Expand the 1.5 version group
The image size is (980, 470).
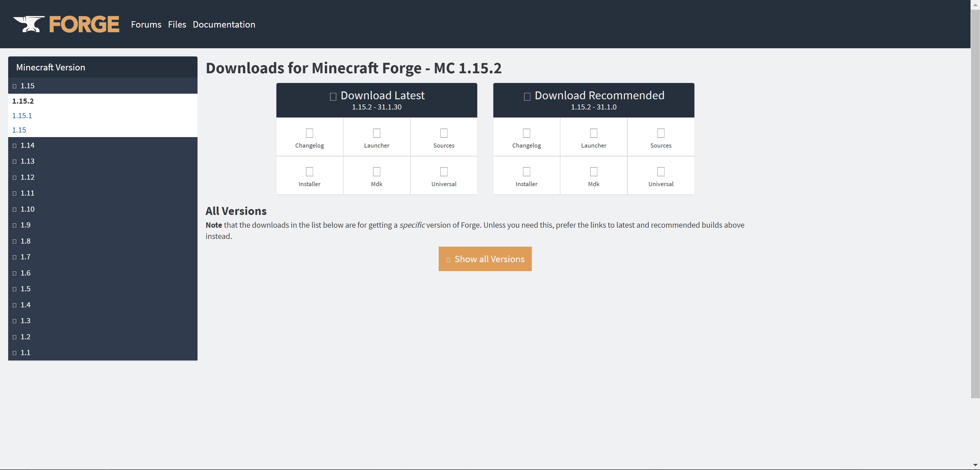coord(103,289)
